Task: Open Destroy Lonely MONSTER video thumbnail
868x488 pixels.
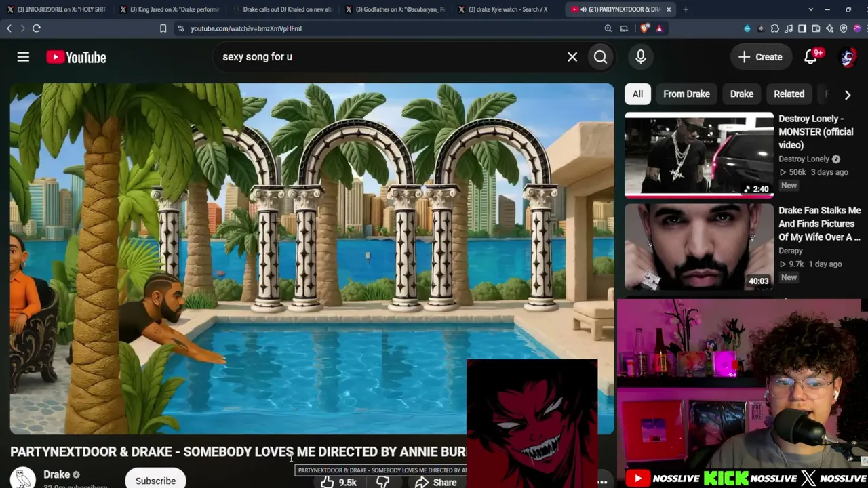Action: coord(699,155)
